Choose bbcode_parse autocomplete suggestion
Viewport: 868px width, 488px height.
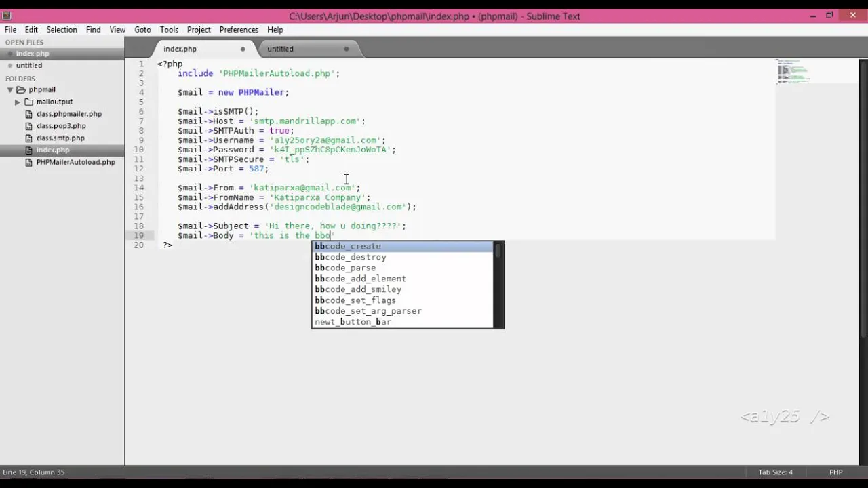tap(403, 268)
